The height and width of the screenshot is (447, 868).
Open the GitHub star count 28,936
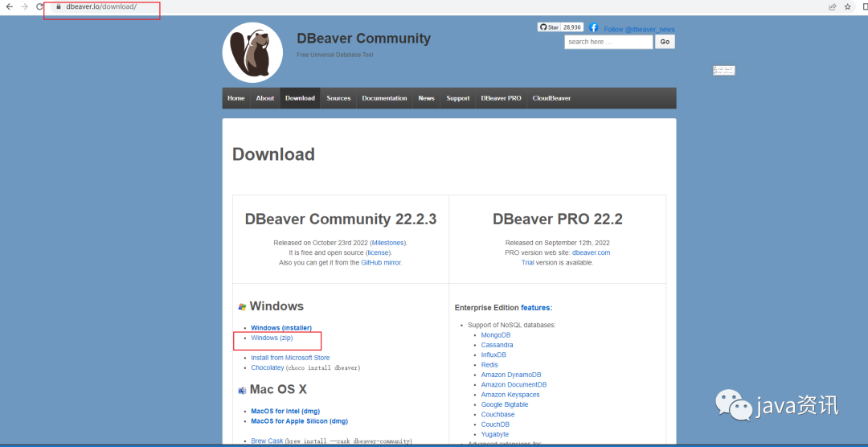572,27
